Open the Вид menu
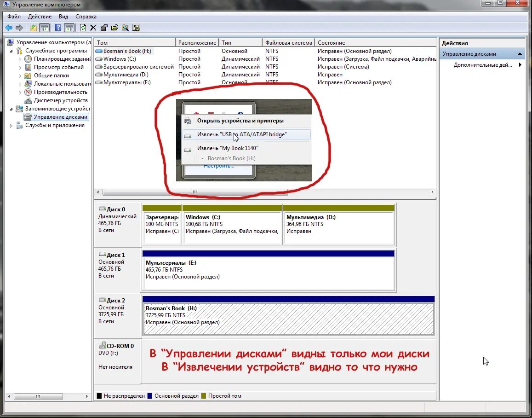532x418 pixels. coord(63,16)
